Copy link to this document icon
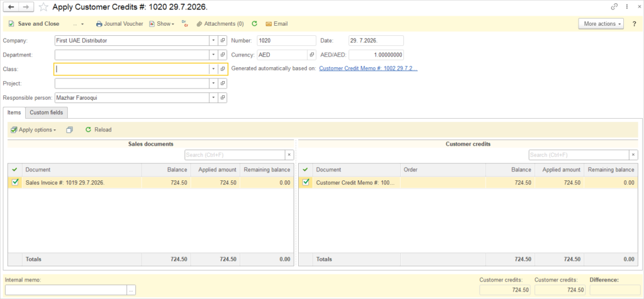Screen dimensions: 644x299 [x=615, y=6]
